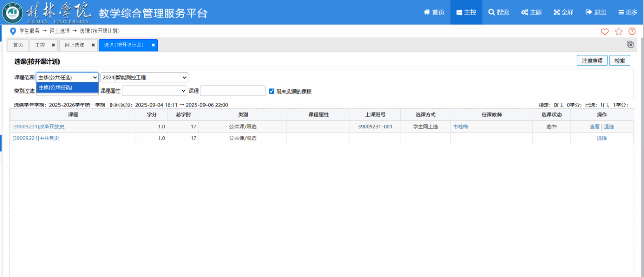Go to 首页 in top navigation

433,12
